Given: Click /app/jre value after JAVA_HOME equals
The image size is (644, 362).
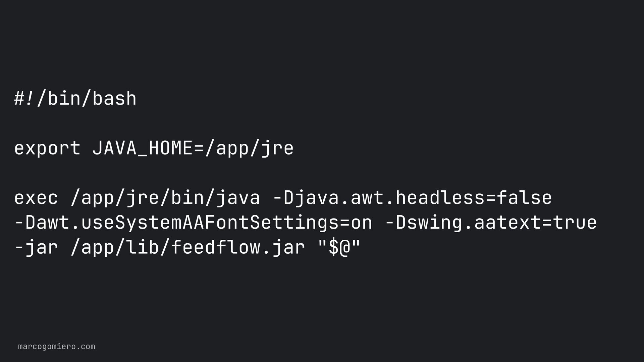Looking at the screenshot, I should (249, 148).
